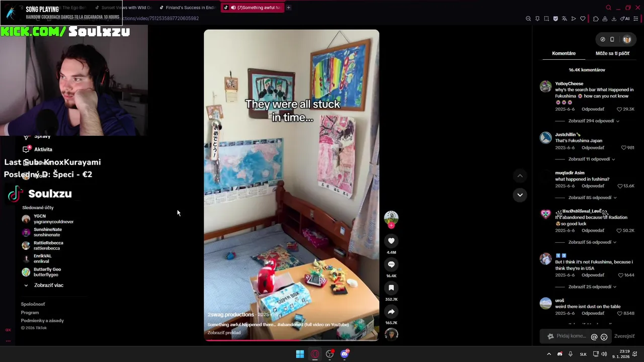The height and width of the screenshot is (362, 644).
Task: Click the search tabs magnifier in title bar
Action: 608,8
